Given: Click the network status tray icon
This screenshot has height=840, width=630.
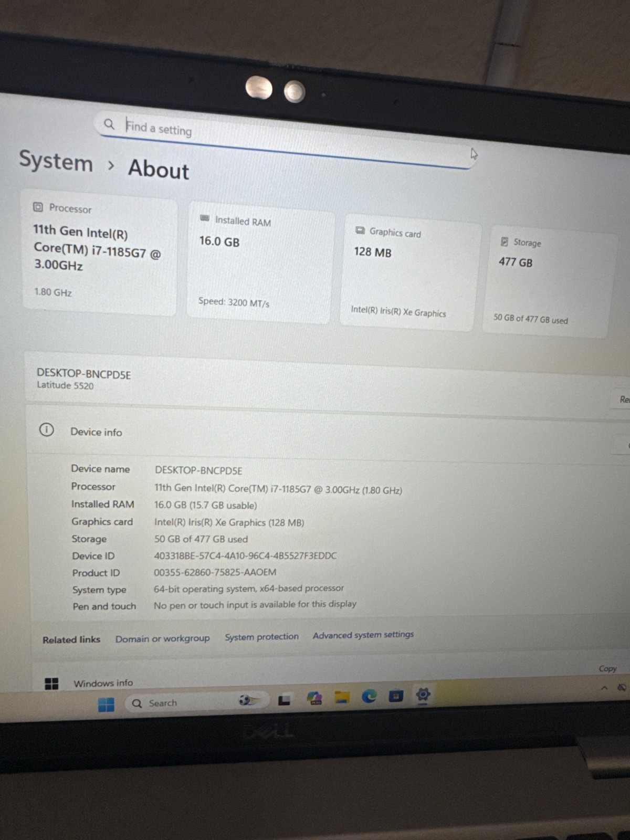Looking at the screenshot, I should [x=622, y=687].
